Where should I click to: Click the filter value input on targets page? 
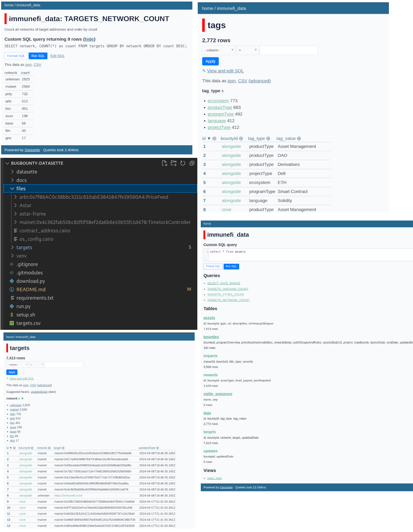point(64,365)
